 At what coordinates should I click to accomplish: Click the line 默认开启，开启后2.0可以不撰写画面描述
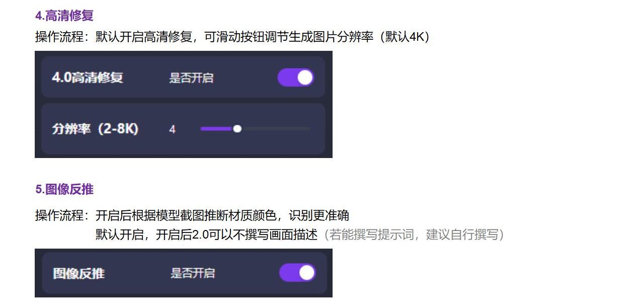coord(207,235)
